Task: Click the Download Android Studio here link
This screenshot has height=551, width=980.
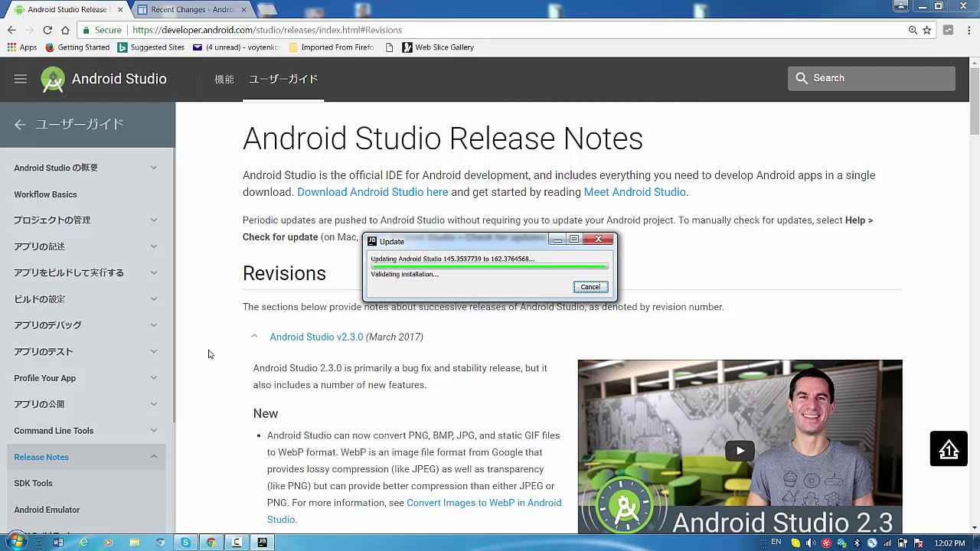Action: tap(372, 192)
